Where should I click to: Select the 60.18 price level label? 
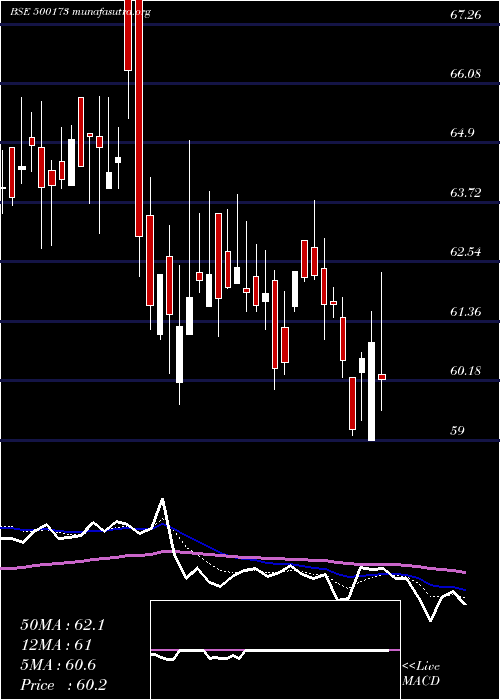(x=466, y=370)
